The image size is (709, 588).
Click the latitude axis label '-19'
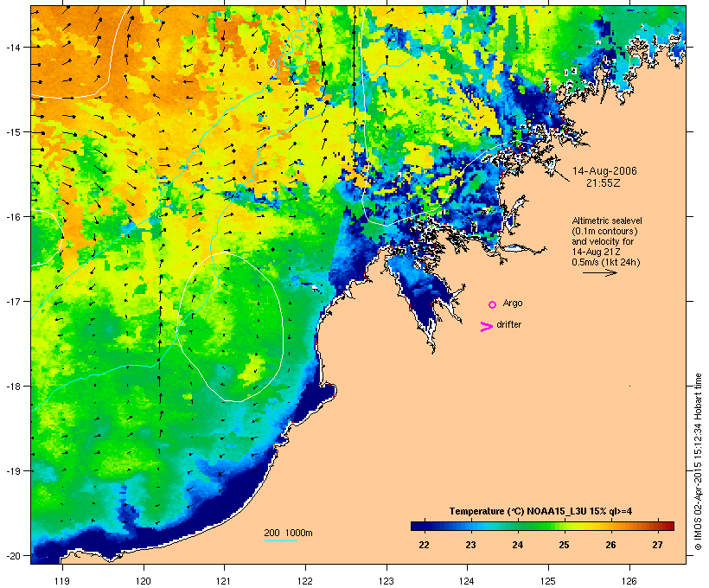point(12,471)
